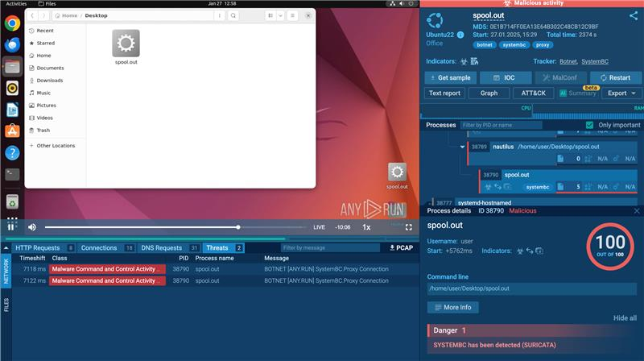Viewport: 644px width, 361px height.
Task: Click the Google Chrome icon in the dock
Action: (x=13, y=23)
